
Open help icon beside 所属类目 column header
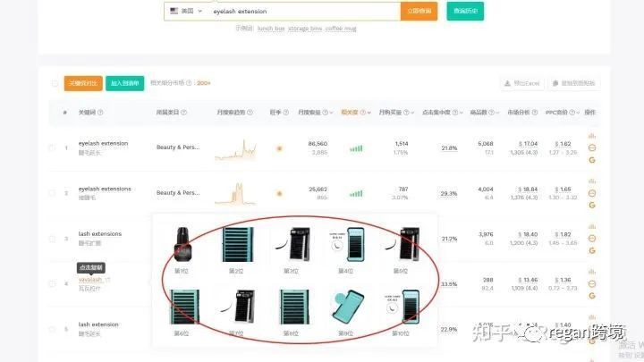(x=183, y=113)
